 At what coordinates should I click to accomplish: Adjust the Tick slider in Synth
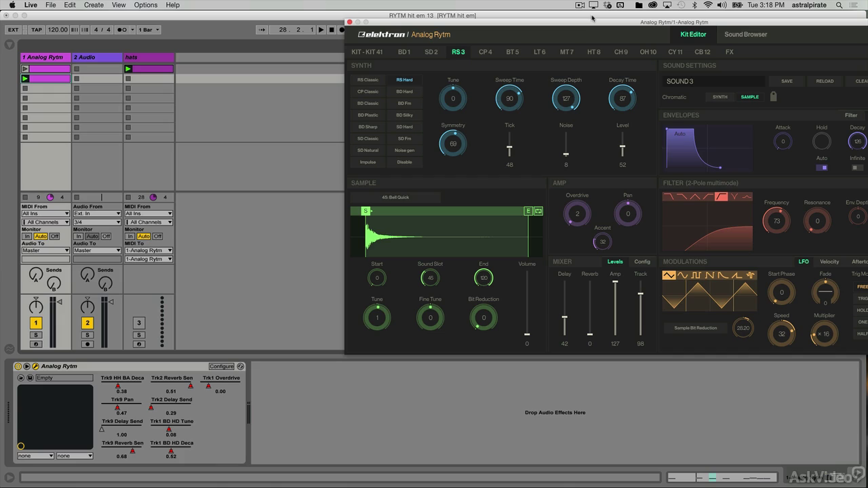click(x=509, y=145)
